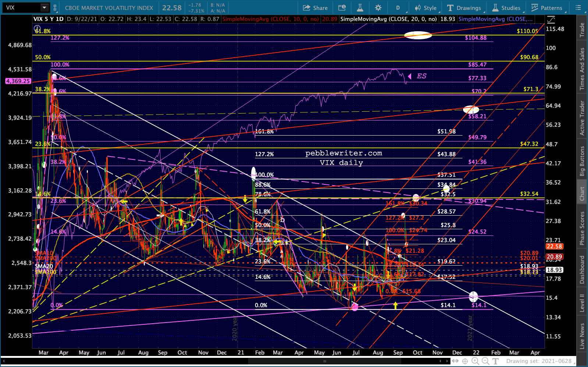Open the Drawings menu
Screen dimensions: 588x367
click(x=464, y=8)
